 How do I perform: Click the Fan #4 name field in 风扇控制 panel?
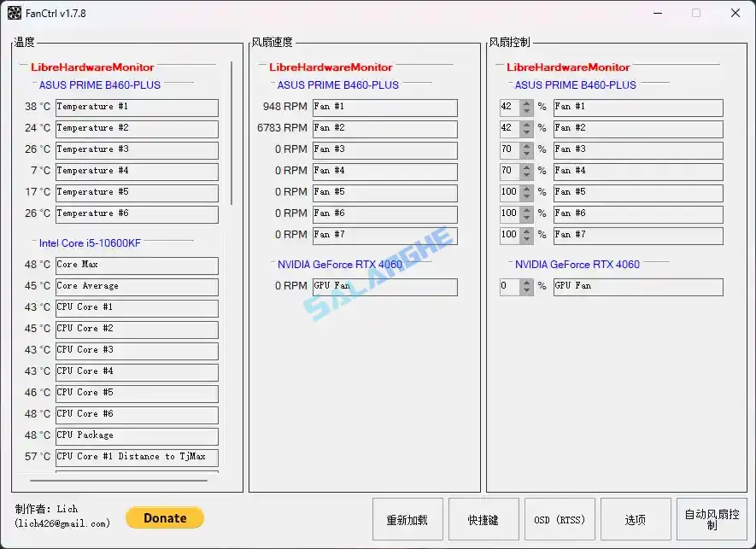(638, 171)
